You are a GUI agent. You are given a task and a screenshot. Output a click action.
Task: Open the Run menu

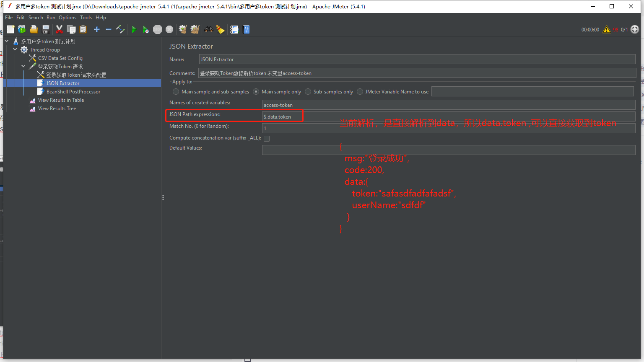(51, 18)
